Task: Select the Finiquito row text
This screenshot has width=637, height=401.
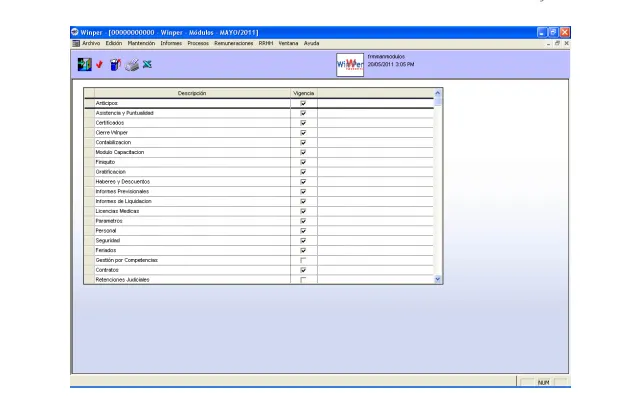Action: 105,162
